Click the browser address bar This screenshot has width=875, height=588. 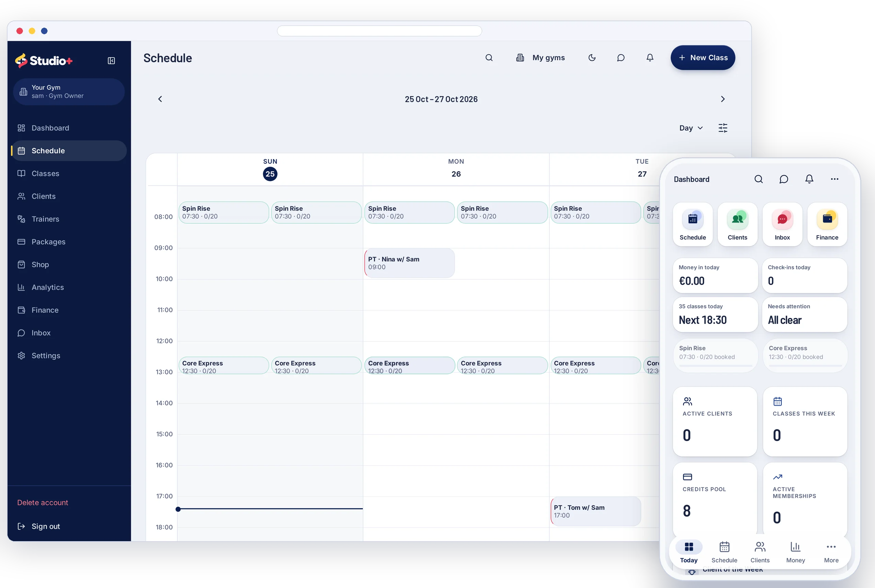click(379, 31)
